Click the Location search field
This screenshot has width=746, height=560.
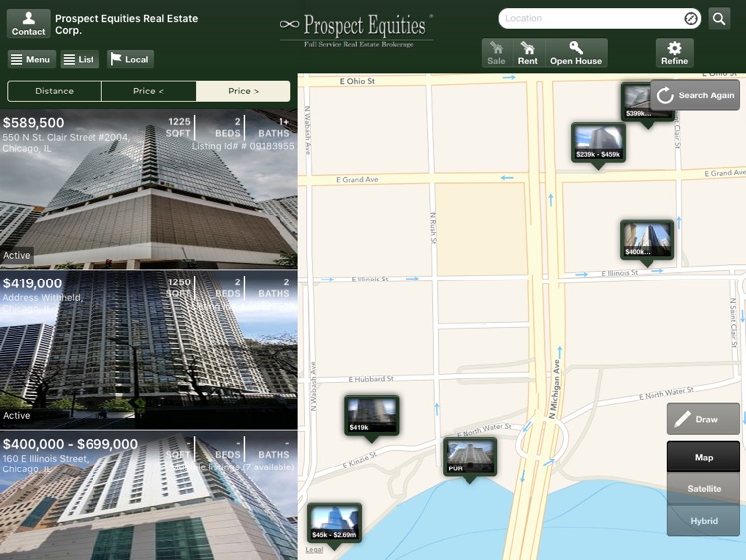coord(600,19)
